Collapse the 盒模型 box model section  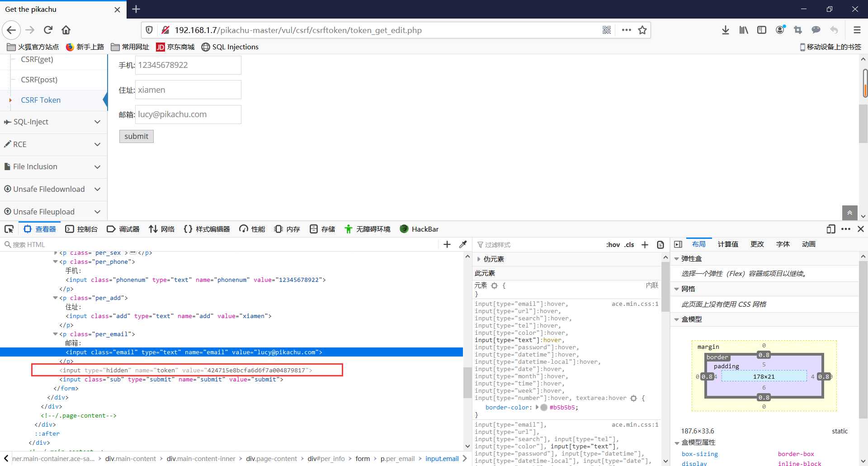[x=677, y=319]
